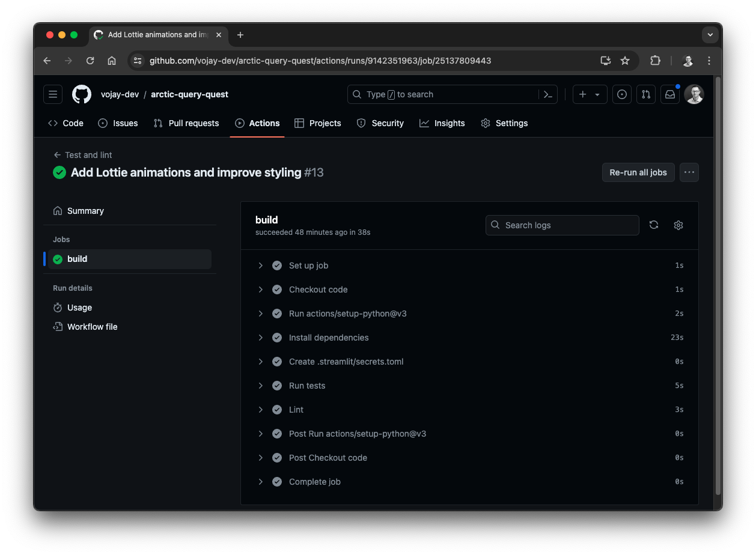Open the issues icon in header
756x555 pixels.
click(x=622, y=94)
